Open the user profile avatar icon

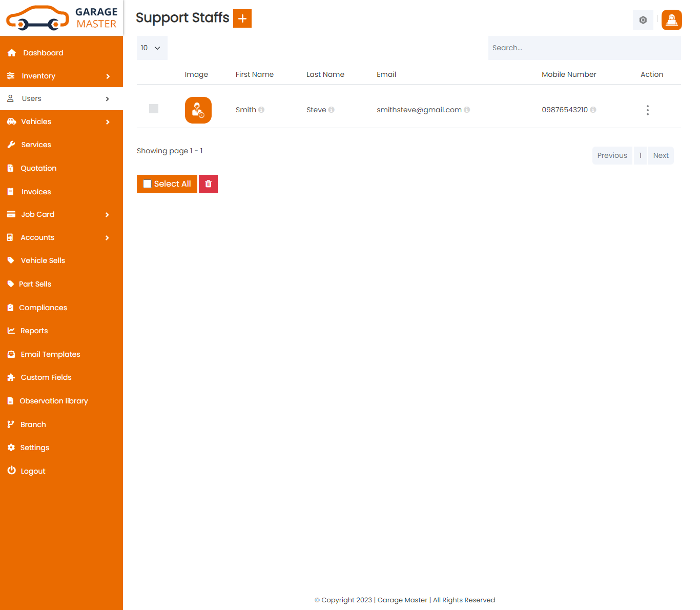(671, 20)
